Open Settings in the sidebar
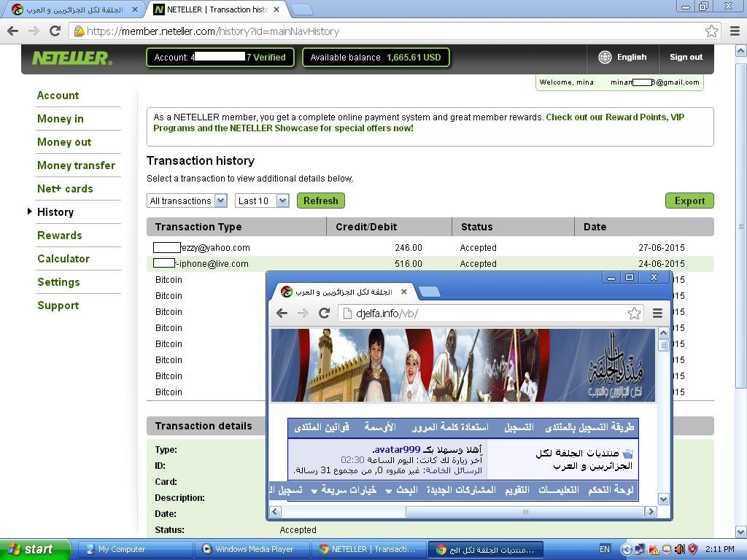 (x=58, y=282)
